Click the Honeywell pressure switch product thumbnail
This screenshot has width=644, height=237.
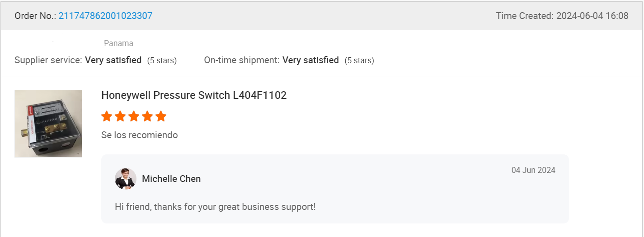(x=48, y=124)
